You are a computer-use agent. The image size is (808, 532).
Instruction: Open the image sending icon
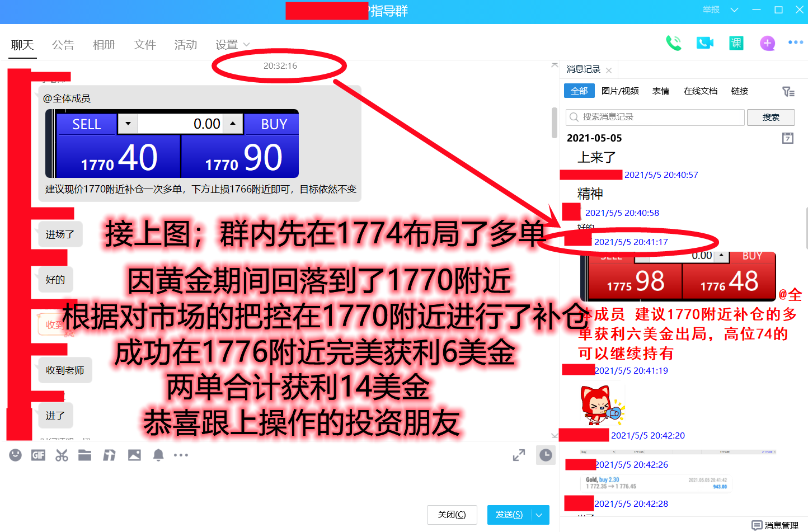click(134, 455)
